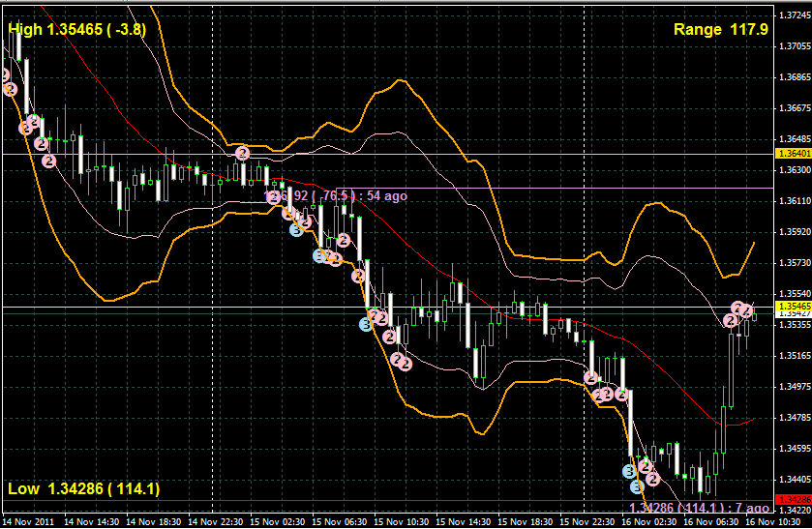Click the Low 1.34286 text label
812x529 pixels.
(x=84, y=488)
